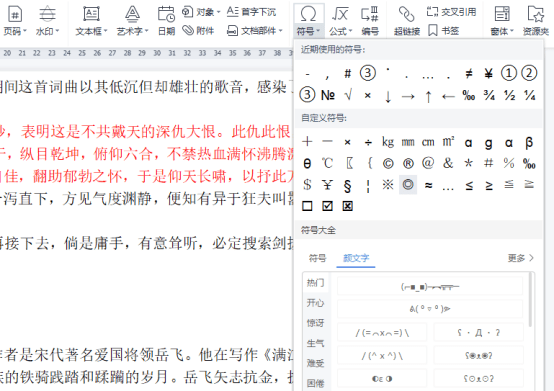
Task: Insert the ½ fraction symbol
Action: pyautogui.click(x=509, y=95)
